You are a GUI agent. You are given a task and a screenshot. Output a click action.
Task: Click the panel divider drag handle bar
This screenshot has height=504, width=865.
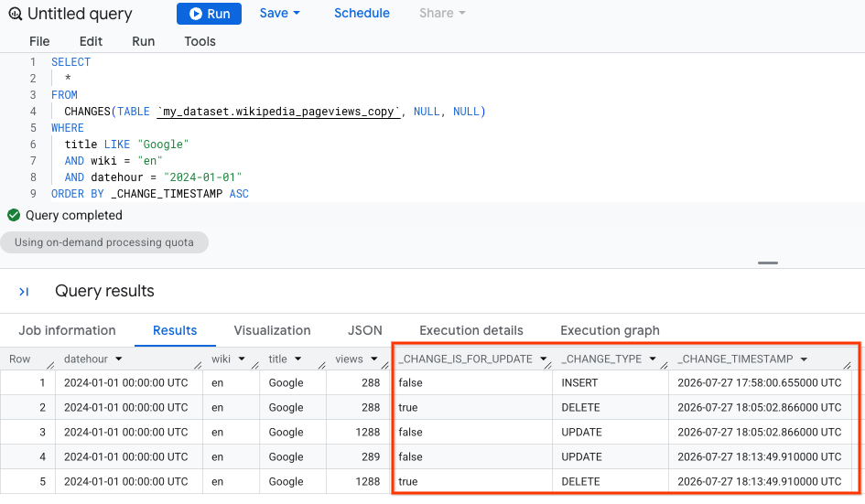(768, 263)
